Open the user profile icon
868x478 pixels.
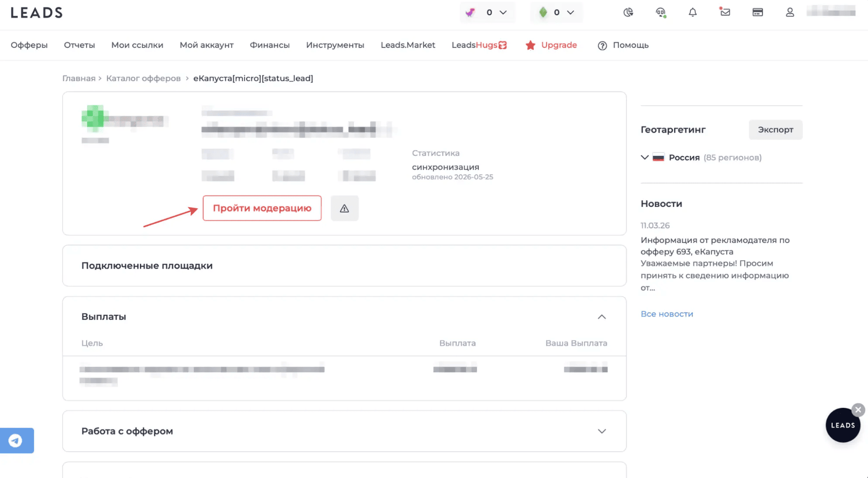(790, 13)
